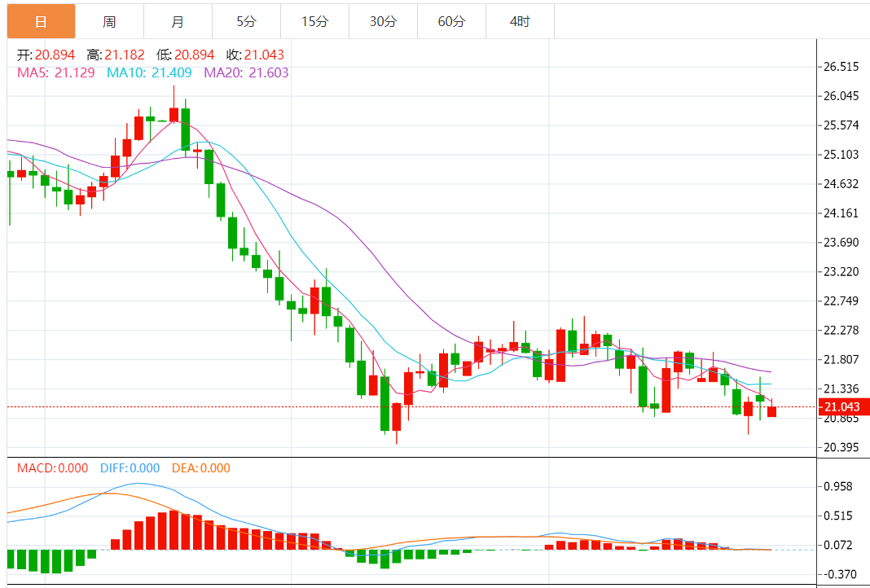Click the MA10: 21.409 indicator label

pyautogui.click(x=149, y=72)
